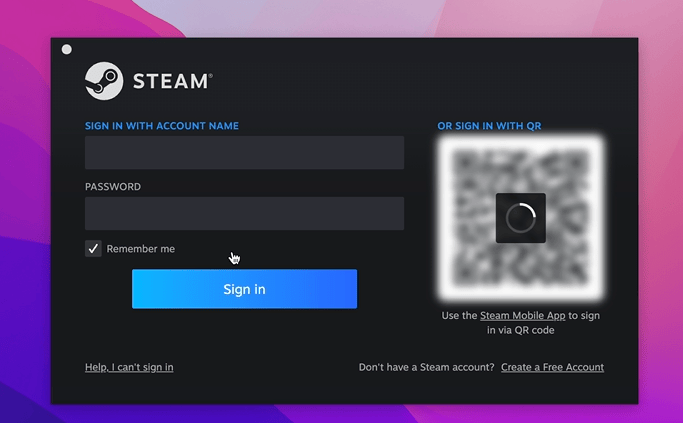Click the loading spinner on the QR code

click(x=520, y=218)
